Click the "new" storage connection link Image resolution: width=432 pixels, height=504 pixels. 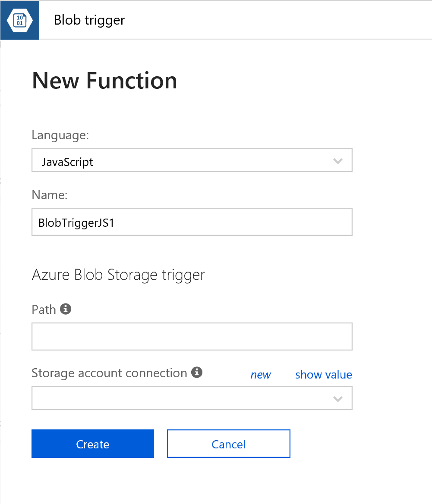261,375
